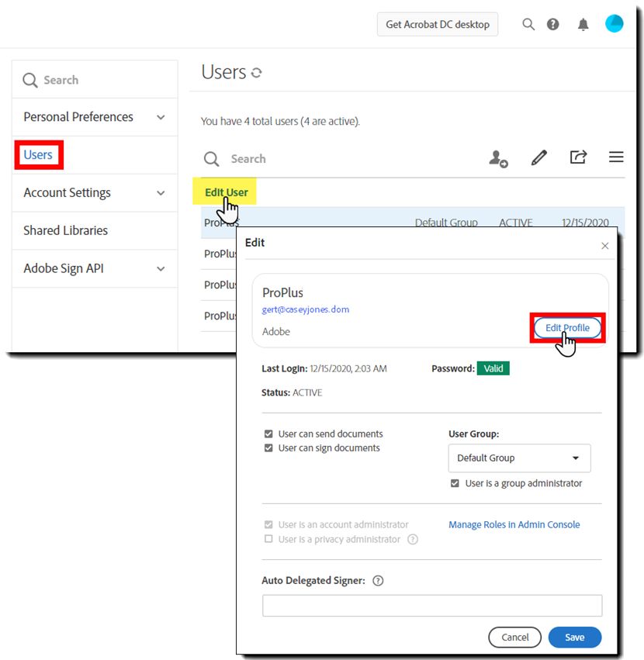Uncheck 'User is a group administrator'
This screenshot has width=644, height=660.
point(455,483)
